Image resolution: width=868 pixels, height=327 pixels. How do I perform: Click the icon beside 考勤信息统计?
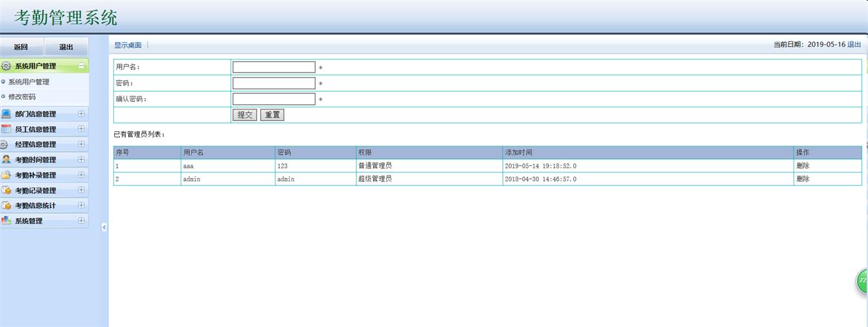[x=6, y=205]
